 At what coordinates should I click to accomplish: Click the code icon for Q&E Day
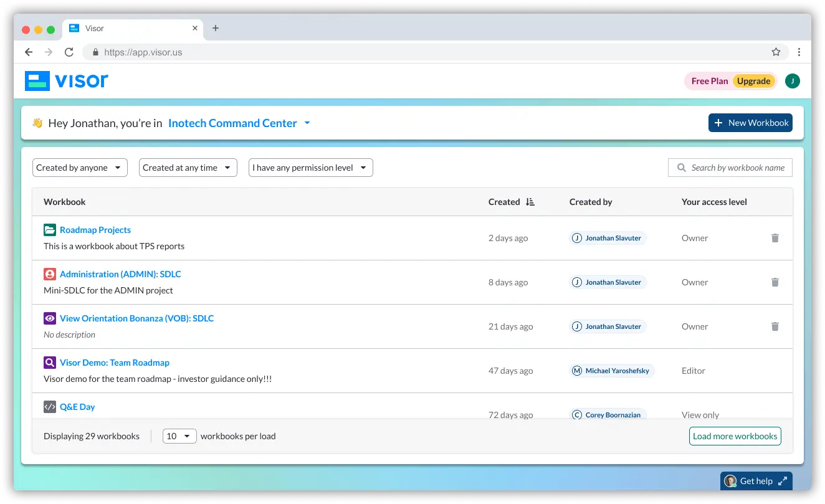pyautogui.click(x=50, y=407)
